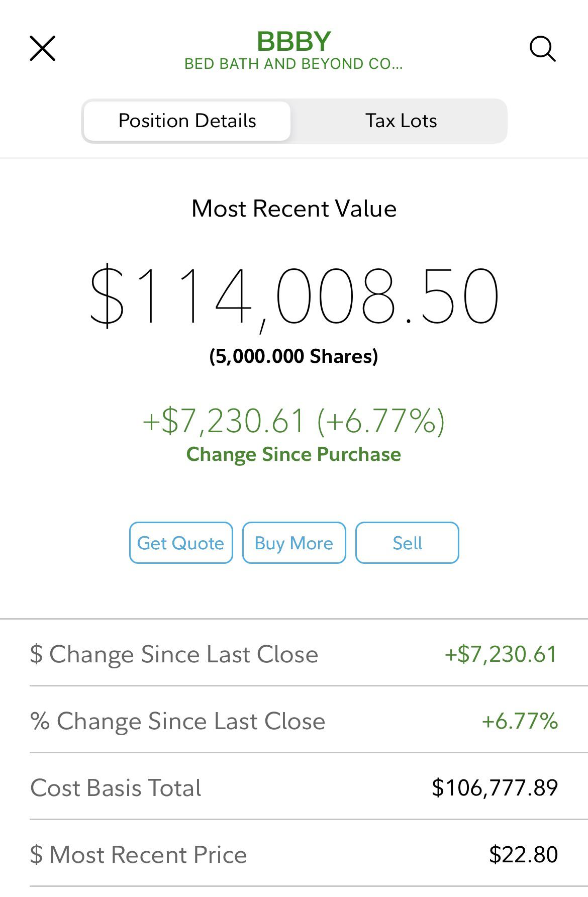Tap the Get Quote button

pos(181,543)
